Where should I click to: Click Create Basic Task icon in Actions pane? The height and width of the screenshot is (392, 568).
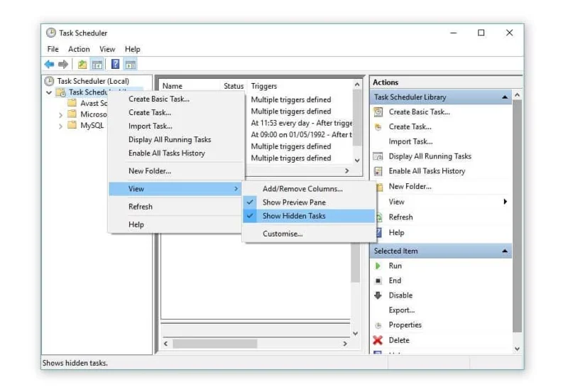pos(378,112)
